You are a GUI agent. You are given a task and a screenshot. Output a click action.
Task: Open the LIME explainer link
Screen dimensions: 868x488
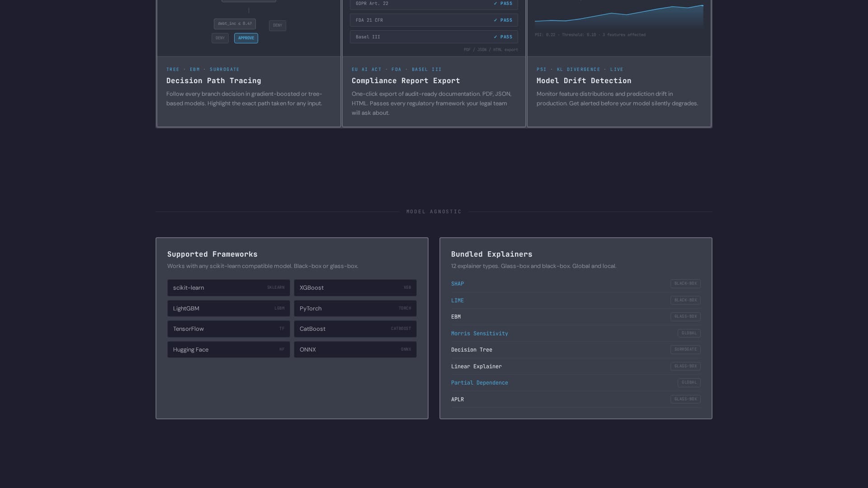[458, 300]
